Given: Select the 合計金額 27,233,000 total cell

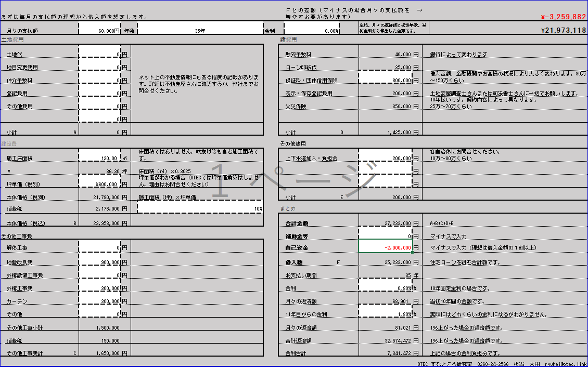Looking at the screenshot, I should (x=385, y=223).
